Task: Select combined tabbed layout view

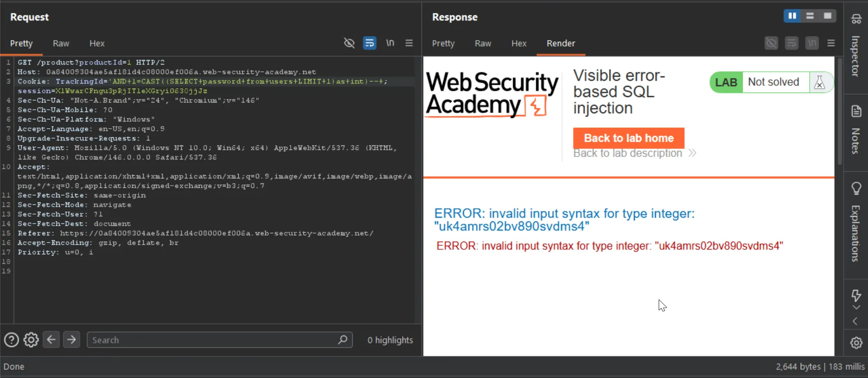Action: (x=827, y=16)
